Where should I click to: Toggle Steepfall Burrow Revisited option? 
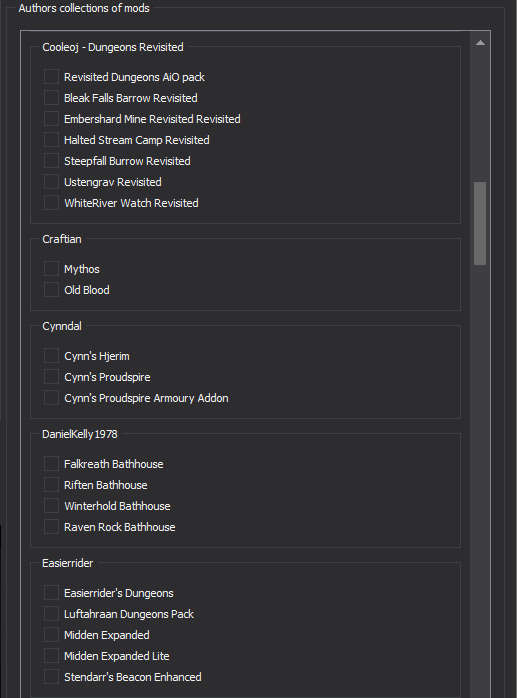pos(51,160)
